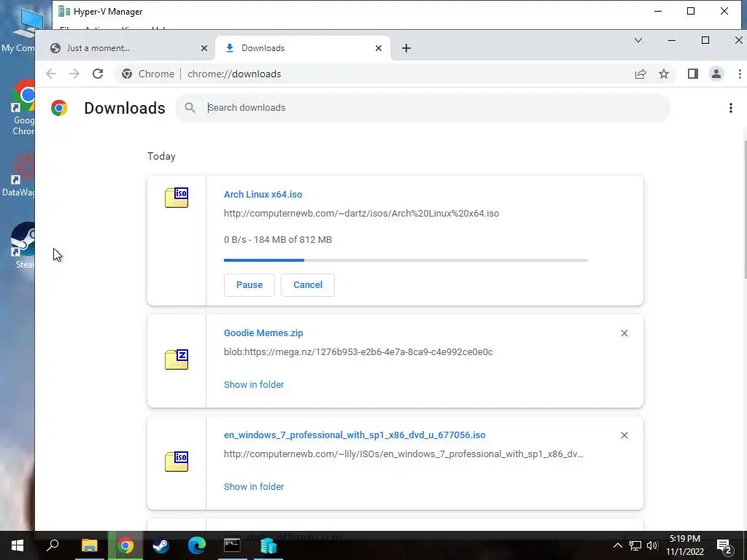
Task: Focus the Search downloads field
Action: coord(422,108)
